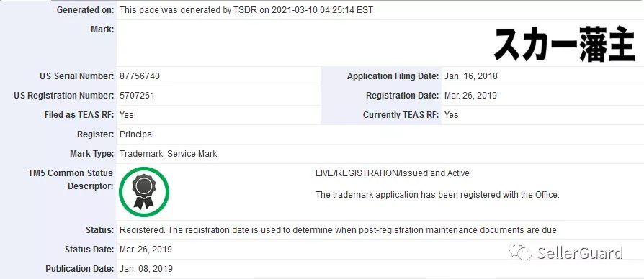Click the Status Date value

click(x=146, y=250)
